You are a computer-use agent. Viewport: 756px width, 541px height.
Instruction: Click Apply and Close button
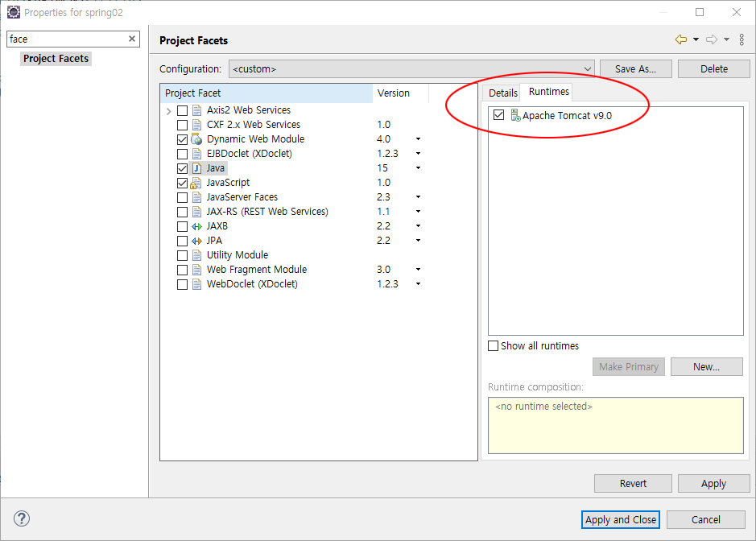[621, 519]
